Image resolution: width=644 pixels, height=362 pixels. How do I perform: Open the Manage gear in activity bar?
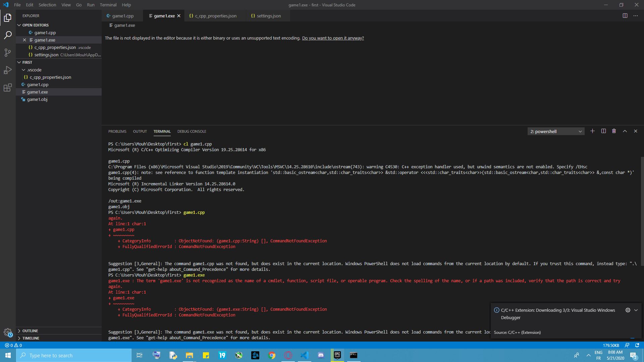pyautogui.click(x=8, y=332)
